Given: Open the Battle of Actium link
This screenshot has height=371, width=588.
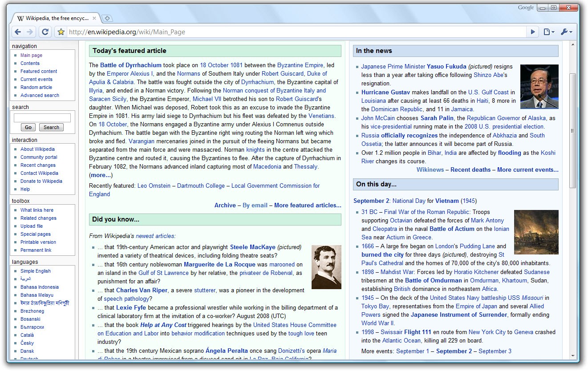Looking at the screenshot, I should pyautogui.click(x=452, y=229).
